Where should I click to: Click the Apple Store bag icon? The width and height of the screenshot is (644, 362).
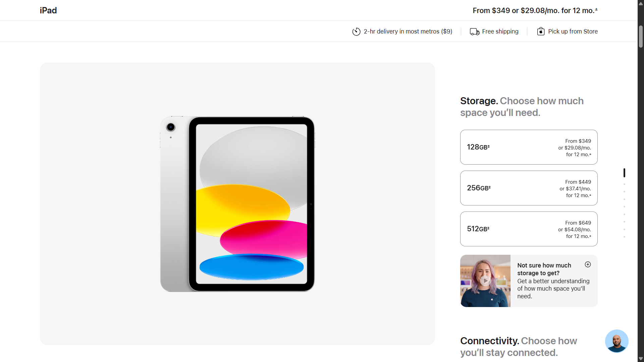coord(541,31)
